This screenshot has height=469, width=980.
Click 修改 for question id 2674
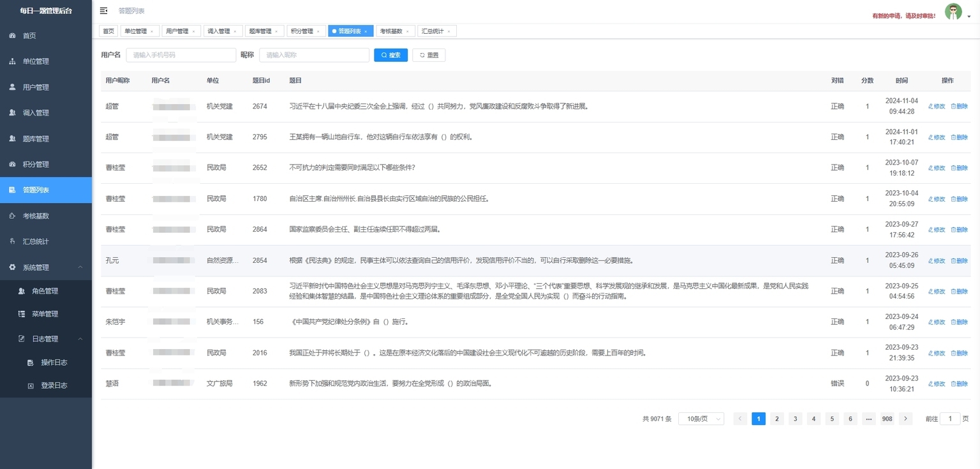937,107
